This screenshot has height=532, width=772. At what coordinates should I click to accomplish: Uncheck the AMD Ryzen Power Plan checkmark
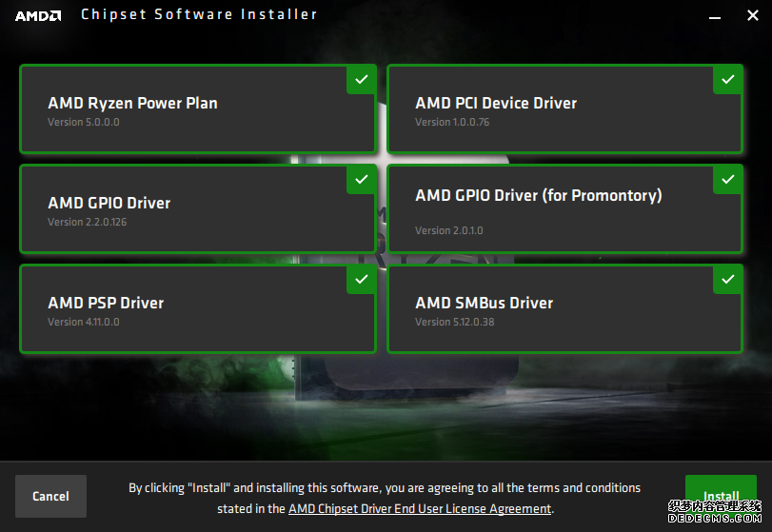pos(361,80)
